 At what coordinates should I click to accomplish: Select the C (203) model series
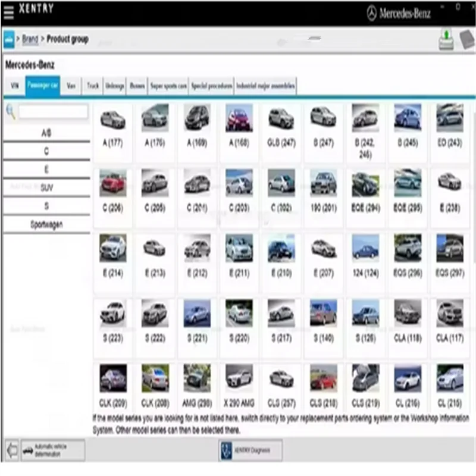click(239, 198)
